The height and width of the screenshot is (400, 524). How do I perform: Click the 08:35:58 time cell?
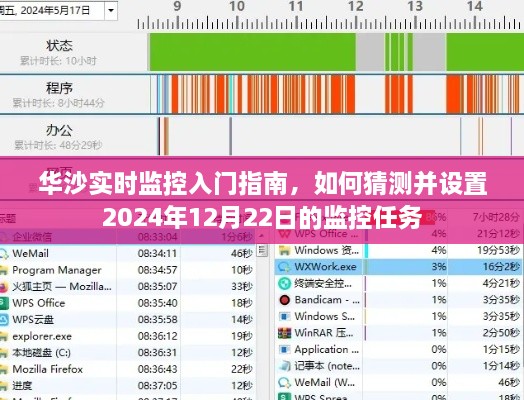point(157,319)
